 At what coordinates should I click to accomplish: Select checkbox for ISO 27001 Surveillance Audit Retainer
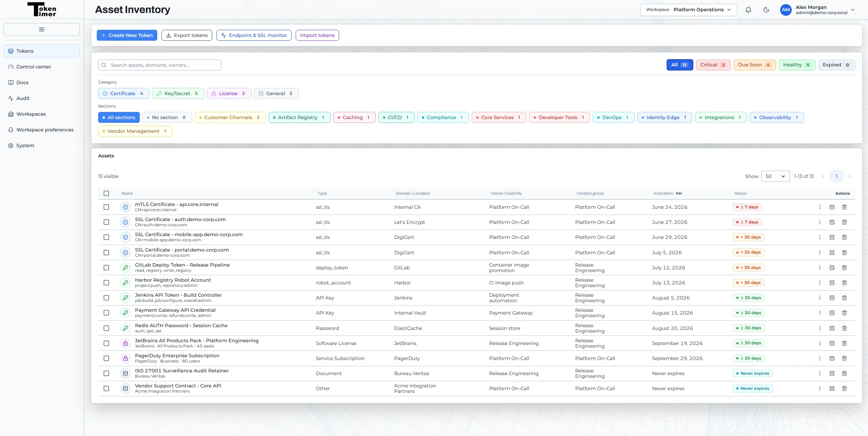coord(106,373)
